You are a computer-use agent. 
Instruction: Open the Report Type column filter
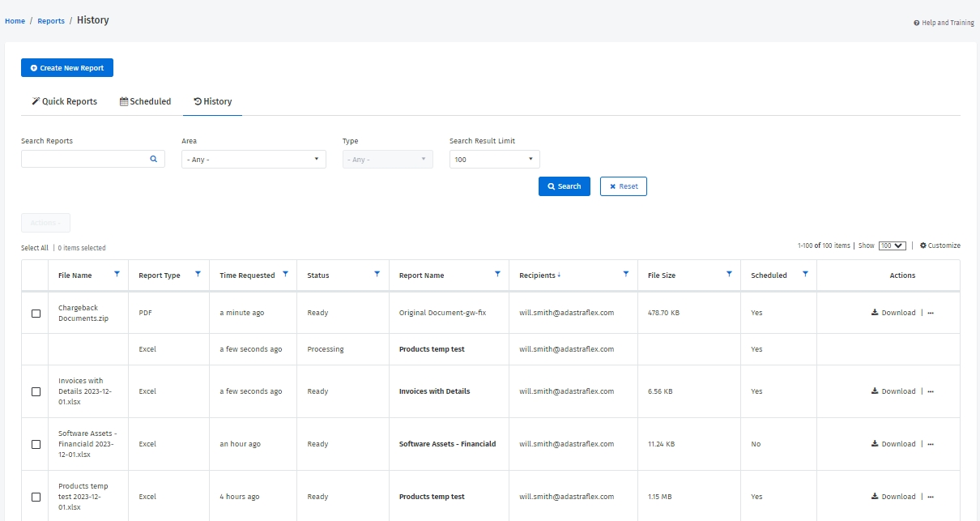coord(198,275)
